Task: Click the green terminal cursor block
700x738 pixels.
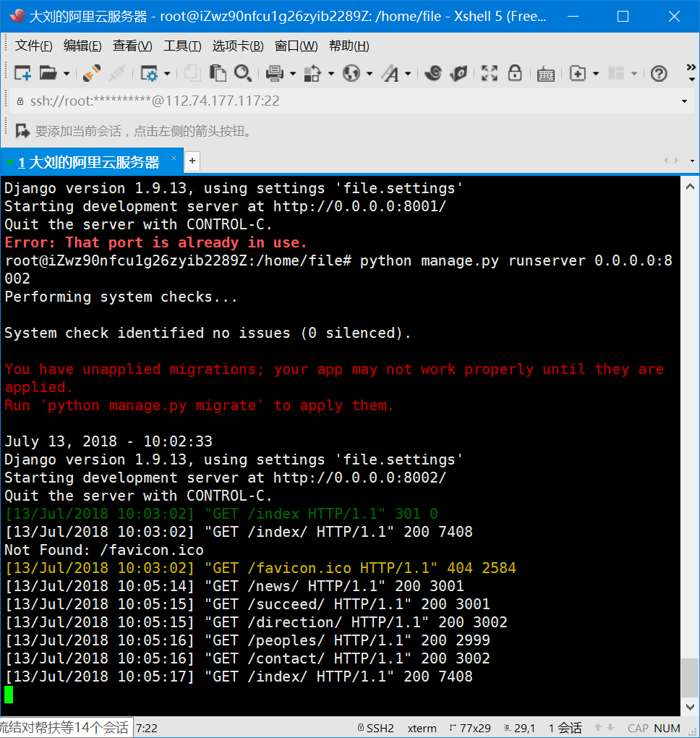Action: tap(9, 695)
